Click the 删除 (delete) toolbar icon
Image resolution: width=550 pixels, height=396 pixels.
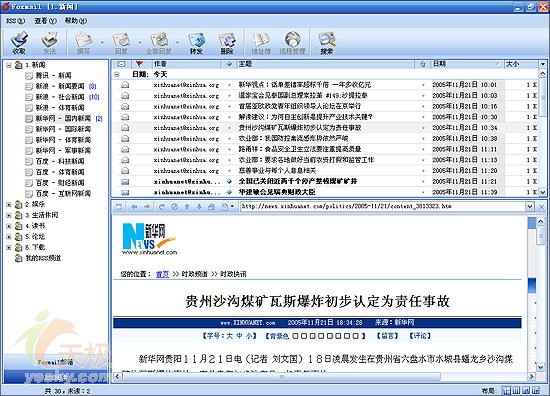tap(227, 43)
